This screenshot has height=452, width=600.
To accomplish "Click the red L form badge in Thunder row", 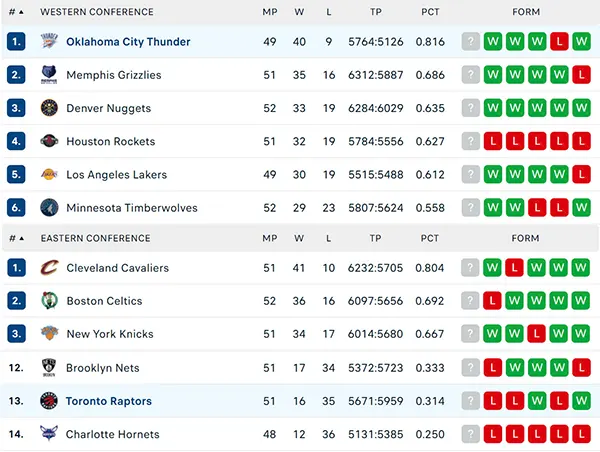I will coord(559,41).
